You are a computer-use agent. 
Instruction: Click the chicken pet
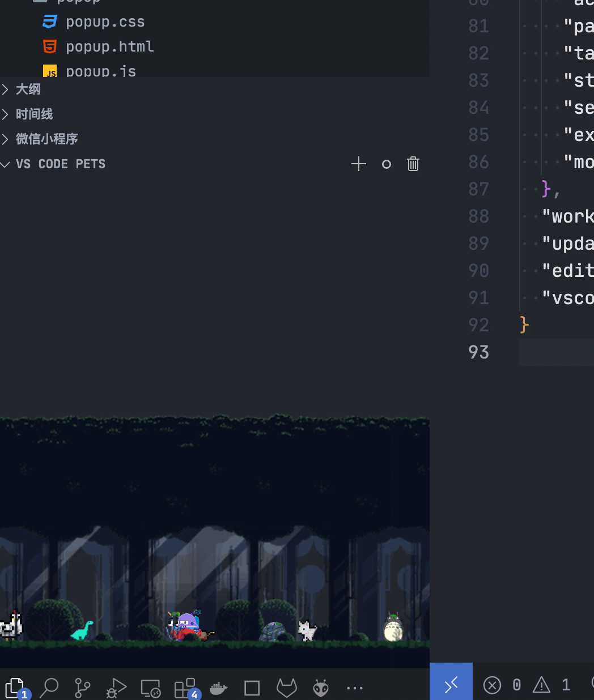(x=10, y=625)
